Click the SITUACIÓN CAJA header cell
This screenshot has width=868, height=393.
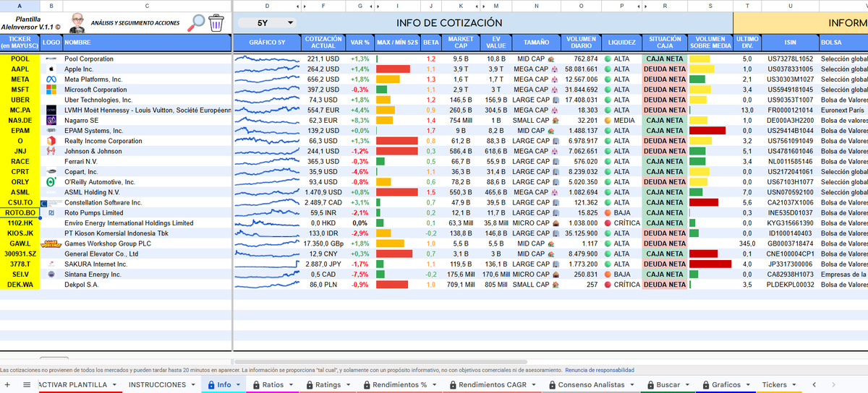pos(665,42)
